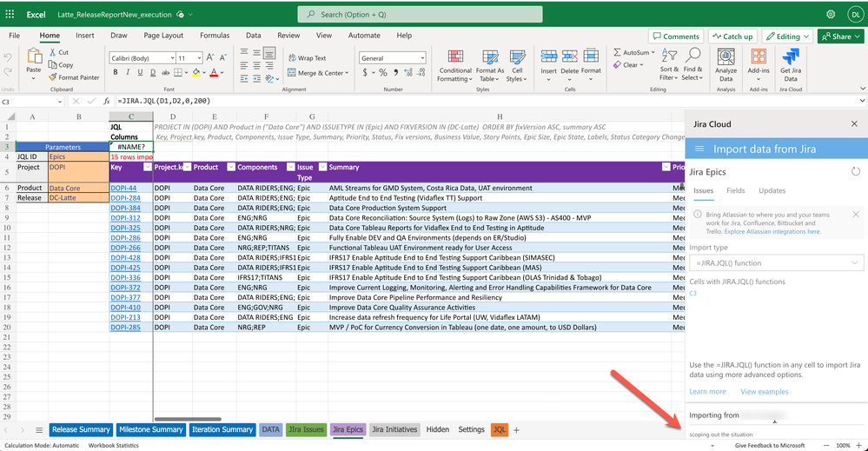Click Analyze Data icon

click(x=726, y=57)
